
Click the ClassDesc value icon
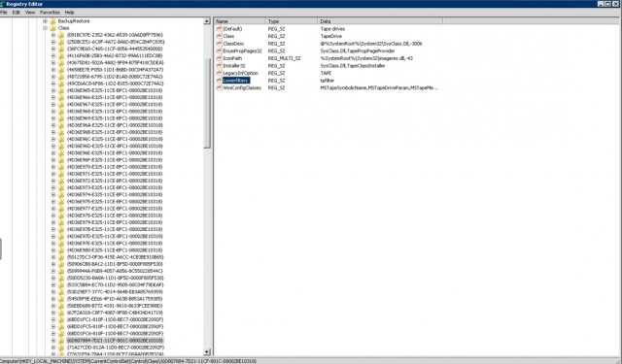[219, 44]
